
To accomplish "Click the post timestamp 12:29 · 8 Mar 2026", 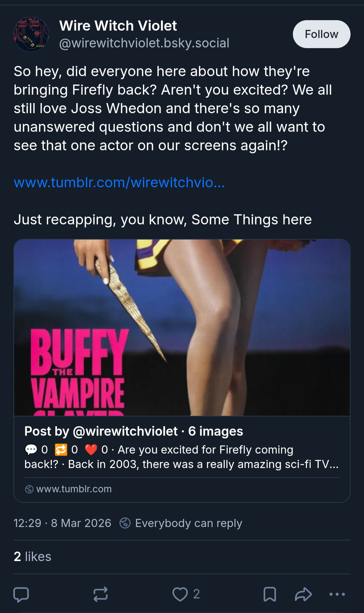I will pyautogui.click(x=62, y=523).
